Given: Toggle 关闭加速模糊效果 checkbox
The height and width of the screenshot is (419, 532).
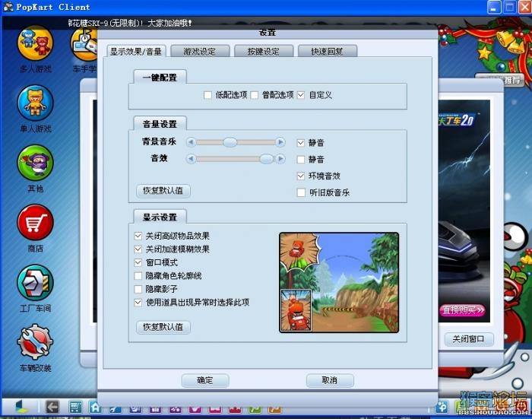Looking at the screenshot, I should point(138,249).
